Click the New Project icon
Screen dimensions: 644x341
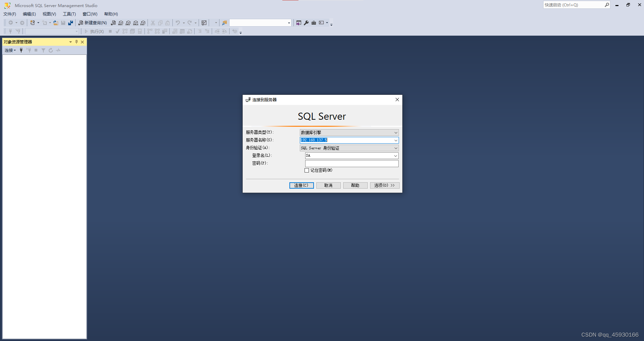33,23
